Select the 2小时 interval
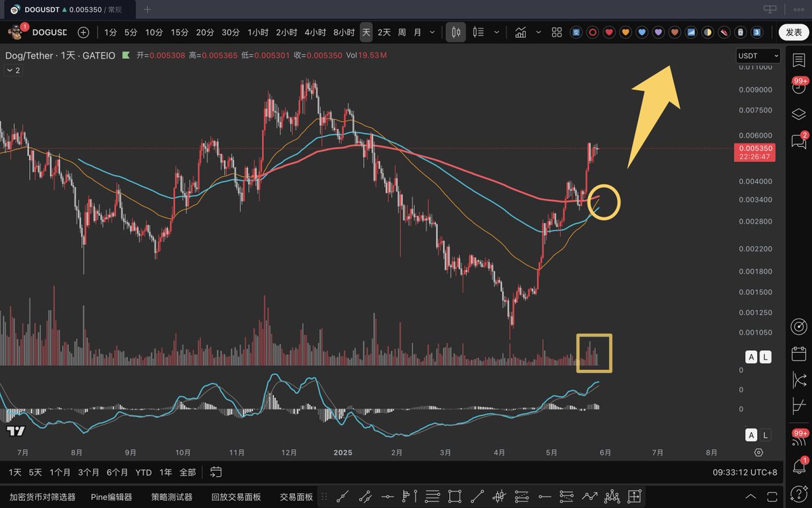 (286, 32)
